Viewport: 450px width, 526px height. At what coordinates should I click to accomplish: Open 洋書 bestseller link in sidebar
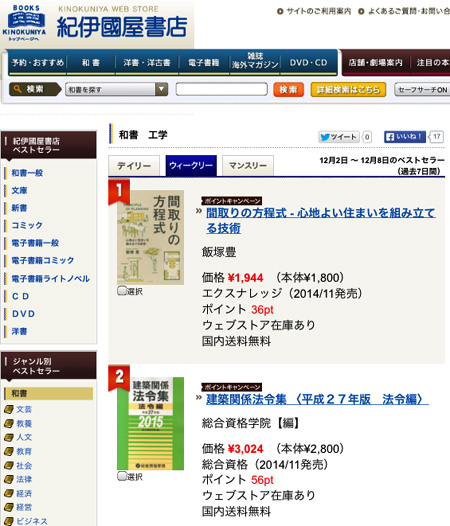pos(19,331)
